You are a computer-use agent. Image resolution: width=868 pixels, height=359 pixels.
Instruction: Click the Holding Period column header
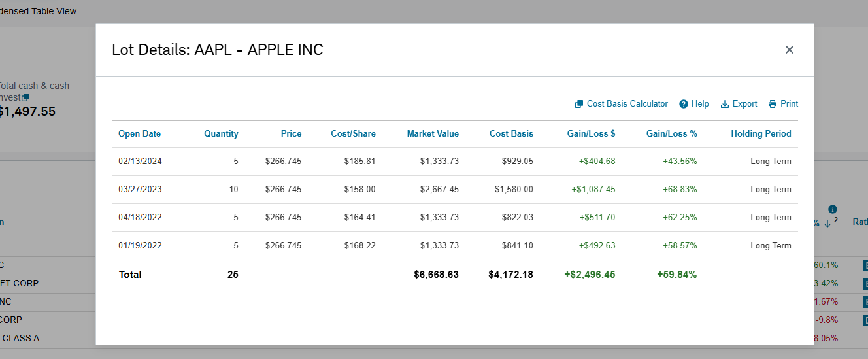click(761, 134)
